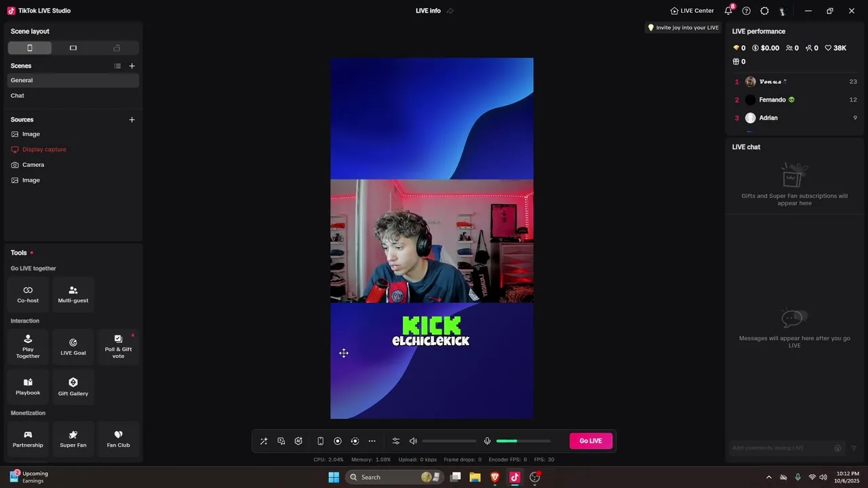Click the $0.00 earnings counter
Viewport: 868px width, 488px height.
pos(766,48)
